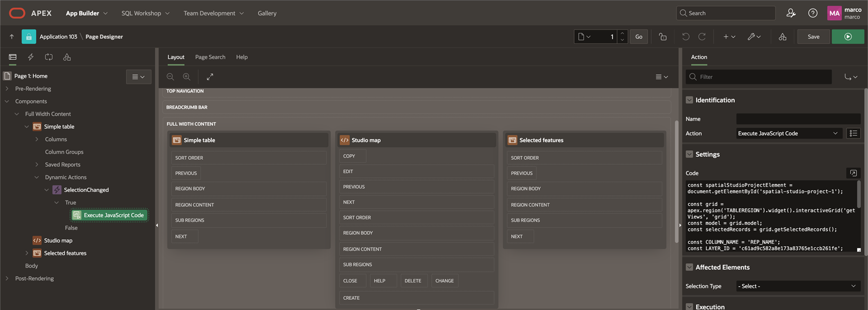Switch to the Dynamic Actions lightning tab
The image size is (868, 310).
pyautogui.click(x=31, y=57)
